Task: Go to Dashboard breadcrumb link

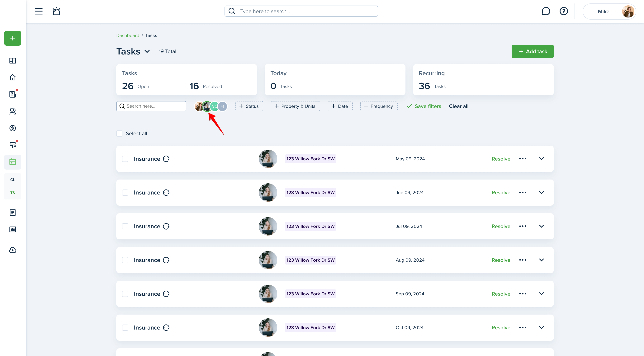Action: click(x=128, y=35)
